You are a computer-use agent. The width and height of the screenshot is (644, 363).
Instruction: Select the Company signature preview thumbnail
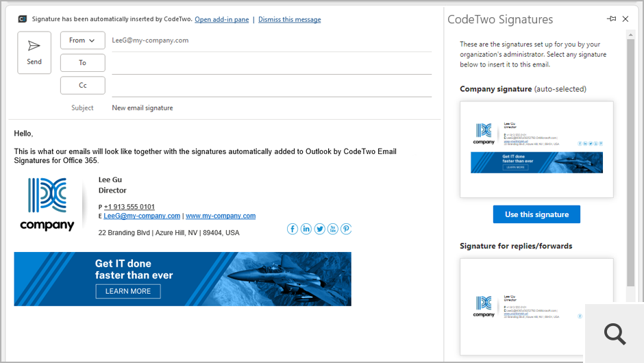[536, 149]
